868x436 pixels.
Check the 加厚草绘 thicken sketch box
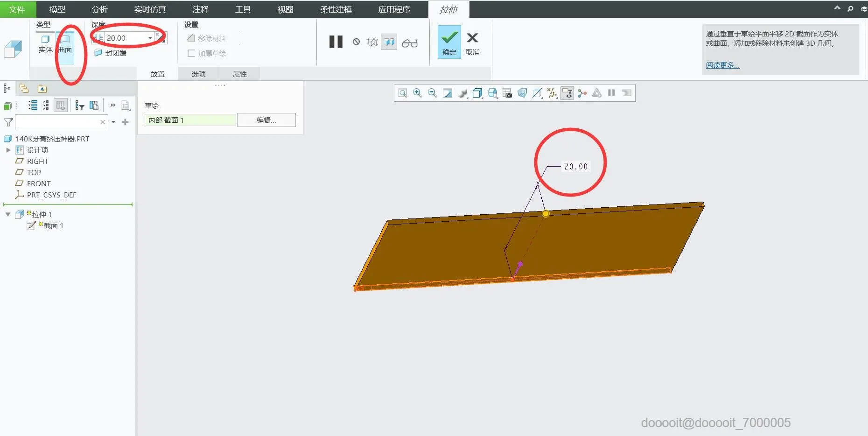(x=207, y=53)
